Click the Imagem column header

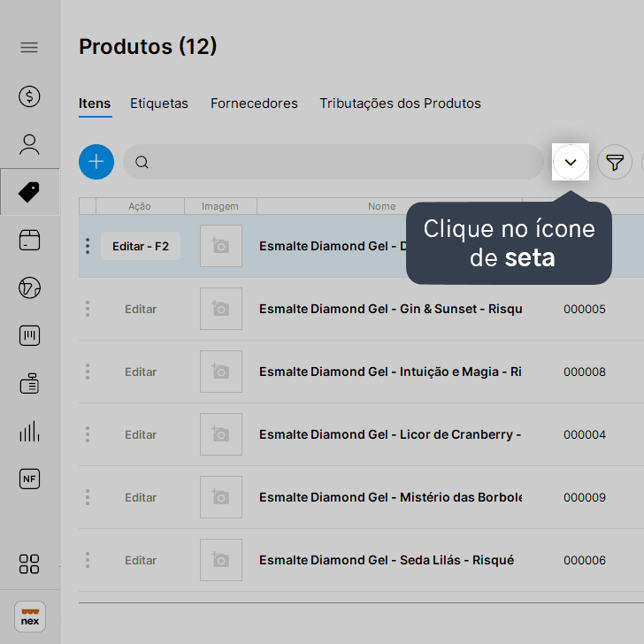pos(220,206)
